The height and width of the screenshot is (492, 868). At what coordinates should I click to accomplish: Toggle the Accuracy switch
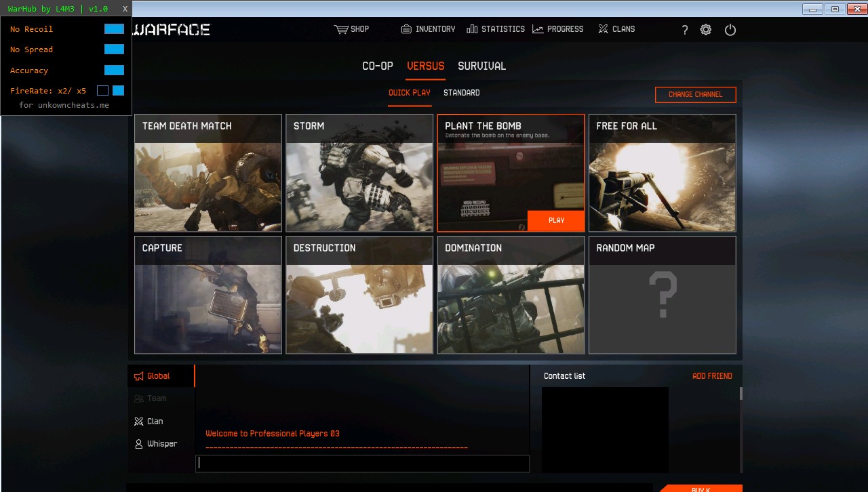[114, 70]
